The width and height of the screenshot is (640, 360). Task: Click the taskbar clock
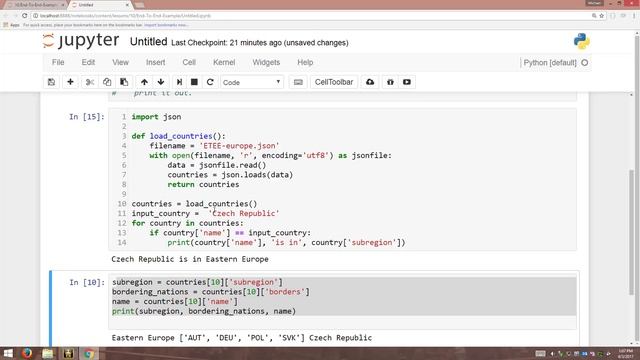click(625, 353)
